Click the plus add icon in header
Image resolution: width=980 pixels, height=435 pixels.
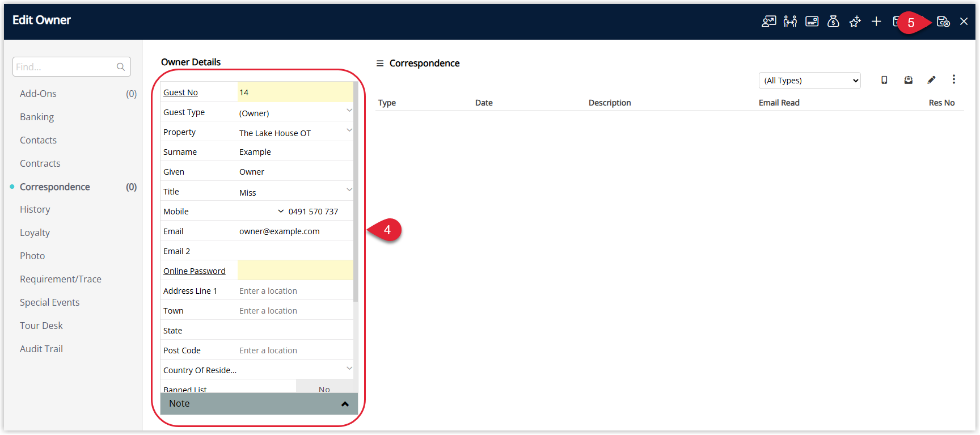point(876,22)
